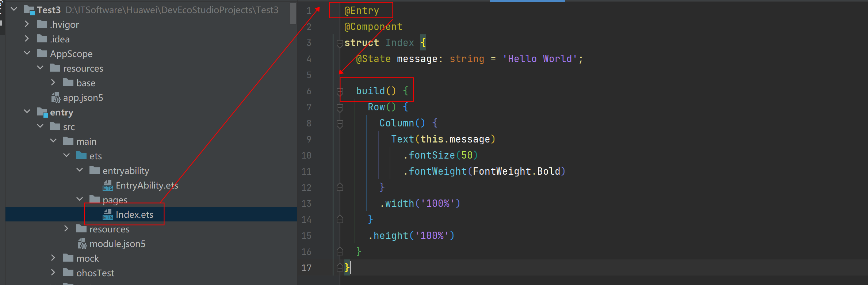This screenshot has width=868, height=285.
Task: Click the main folder icon
Action: click(x=68, y=141)
